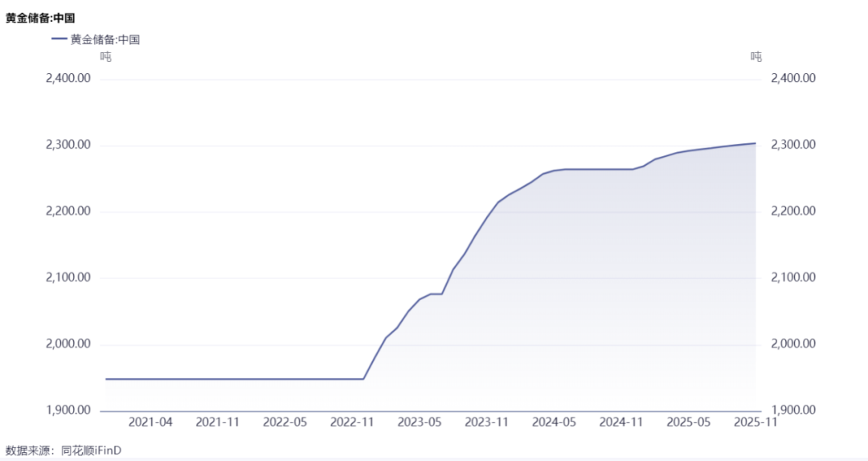The width and height of the screenshot is (868, 461).
Task: Toggle the 黄金储备:中国 legend series
Action: click(x=95, y=39)
